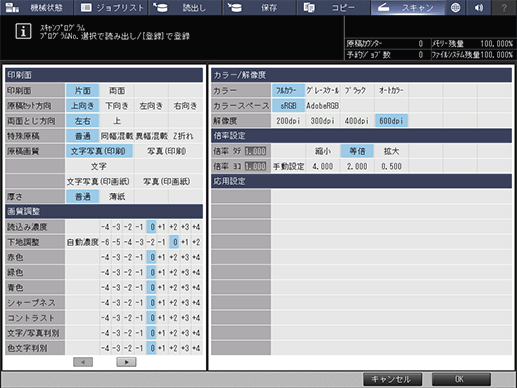Set resolution to 200dpi
The width and height of the screenshot is (517, 388).
point(288,121)
